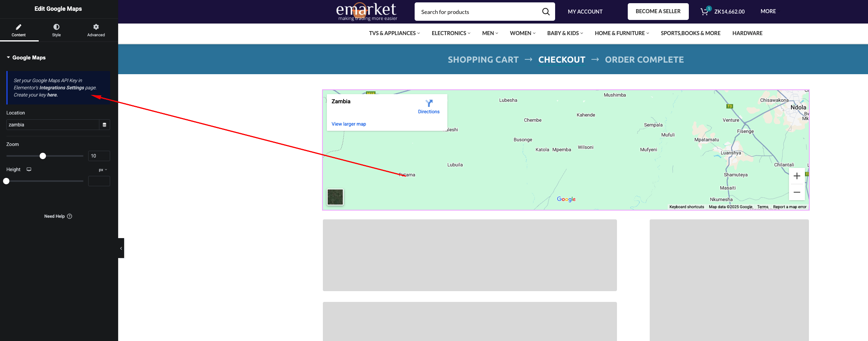Click Mpatamatu label on the map
The height and width of the screenshot is (341, 868).
(x=707, y=140)
